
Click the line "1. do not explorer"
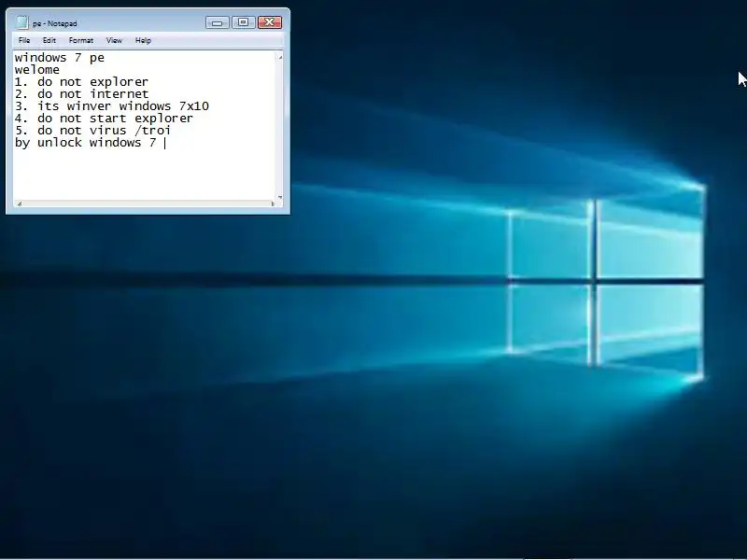click(81, 82)
